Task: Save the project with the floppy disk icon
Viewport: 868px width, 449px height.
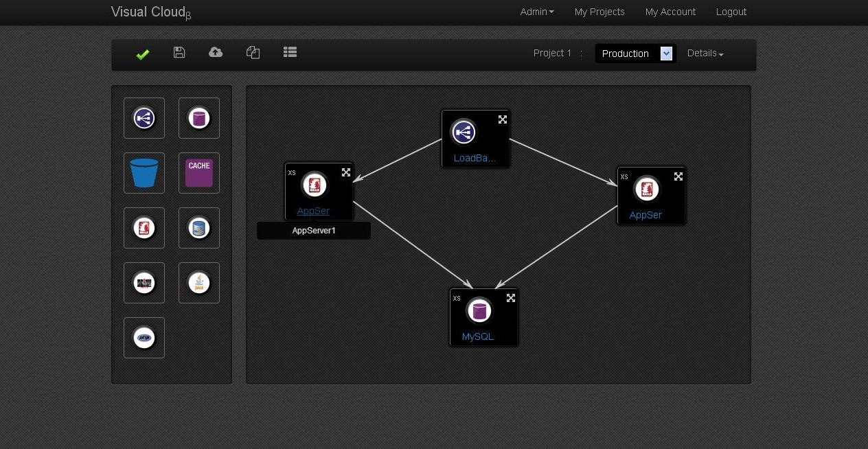Action: click(x=179, y=53)
